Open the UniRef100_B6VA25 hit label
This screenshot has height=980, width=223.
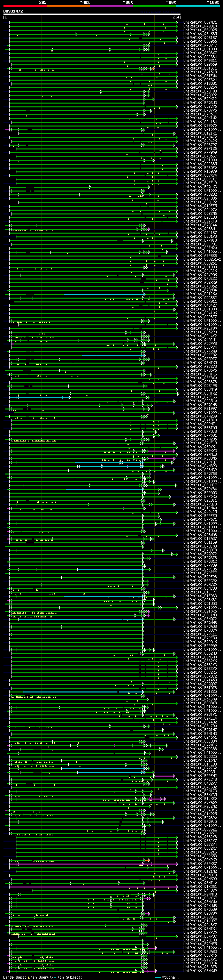200,30
